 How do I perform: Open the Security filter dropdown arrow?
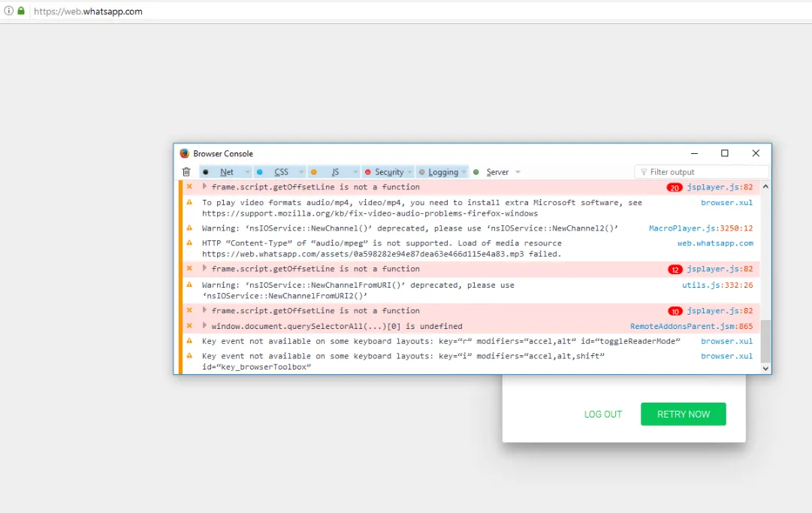coord(409,172)
